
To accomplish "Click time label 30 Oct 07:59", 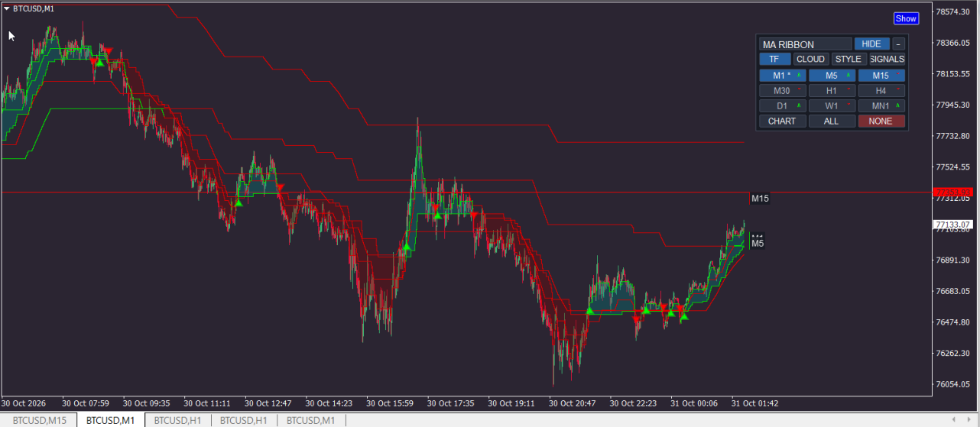I will coord(86,403).
